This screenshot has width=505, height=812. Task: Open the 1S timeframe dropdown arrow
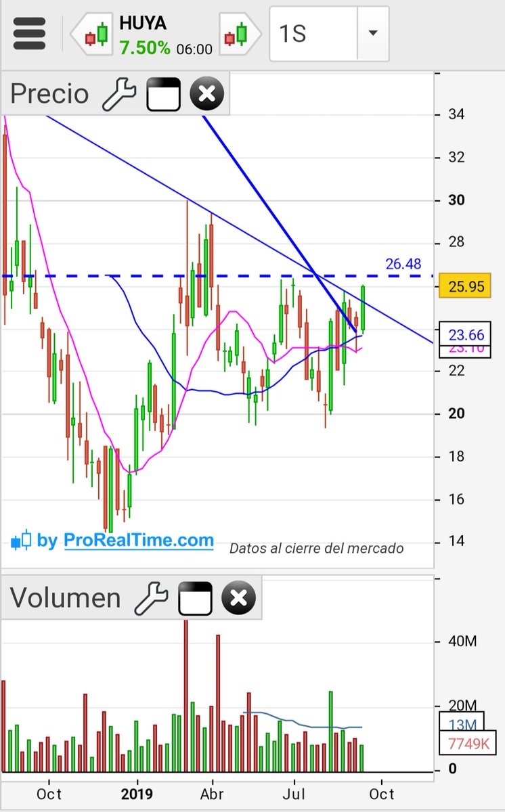373,34
